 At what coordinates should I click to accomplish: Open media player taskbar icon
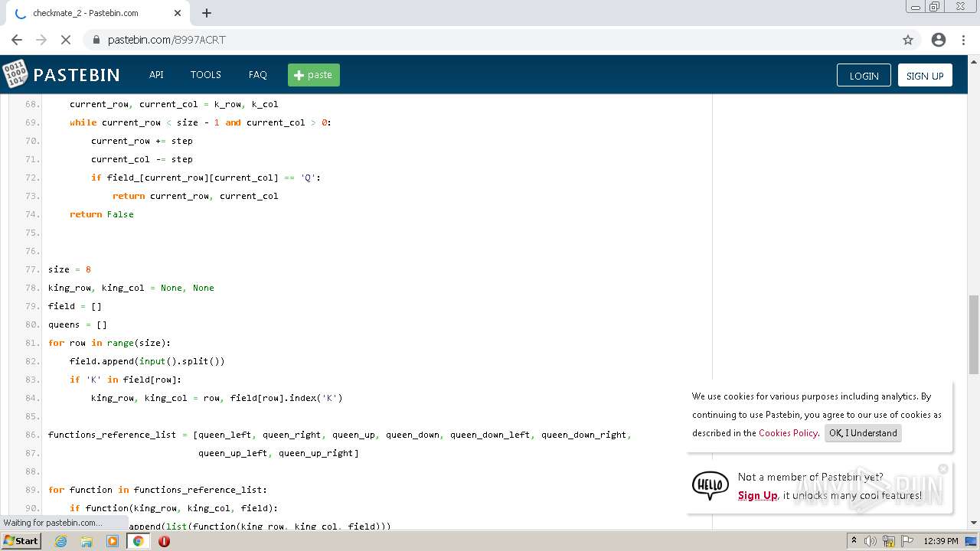pyautogui.click(x=113, y=541)
